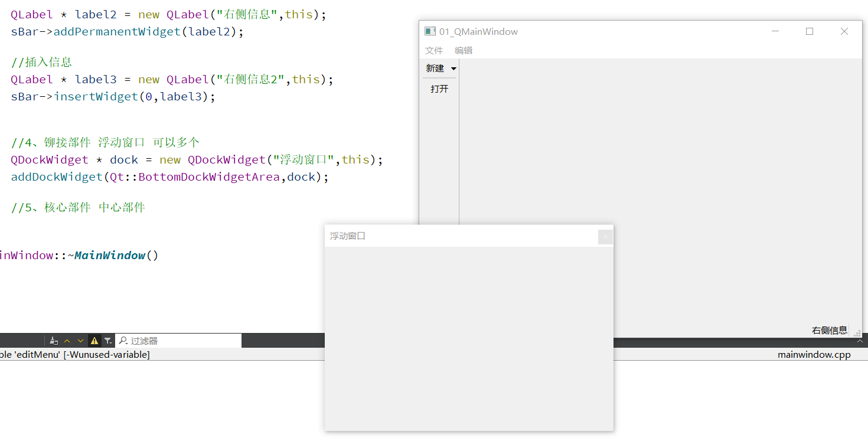Click the application icon beside 01_QMainWindow title
868x441 pixels.
430,31
